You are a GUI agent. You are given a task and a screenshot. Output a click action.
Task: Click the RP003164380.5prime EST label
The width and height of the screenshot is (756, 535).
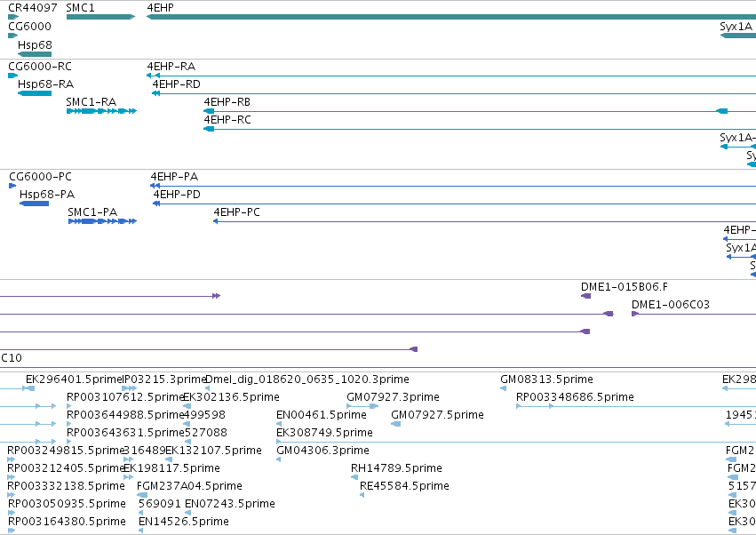(67, 522)
